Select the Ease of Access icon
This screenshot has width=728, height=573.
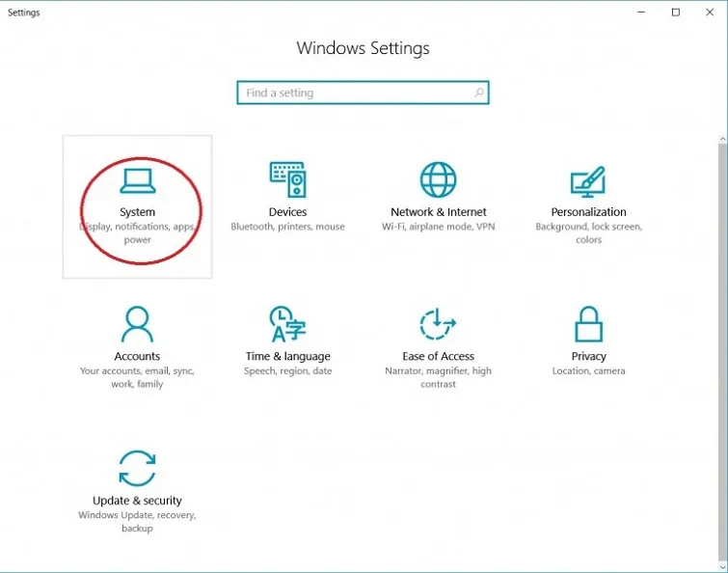pos(439,324)
